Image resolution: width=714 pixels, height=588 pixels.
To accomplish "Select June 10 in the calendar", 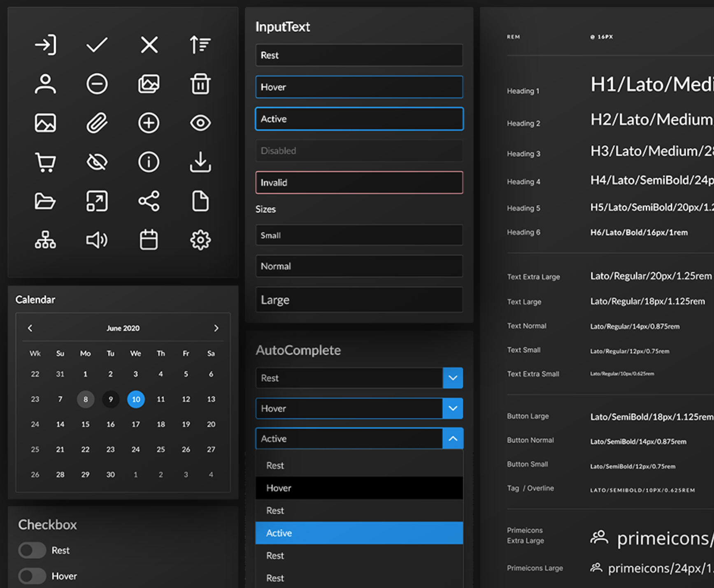I will [x=136, y=399].
